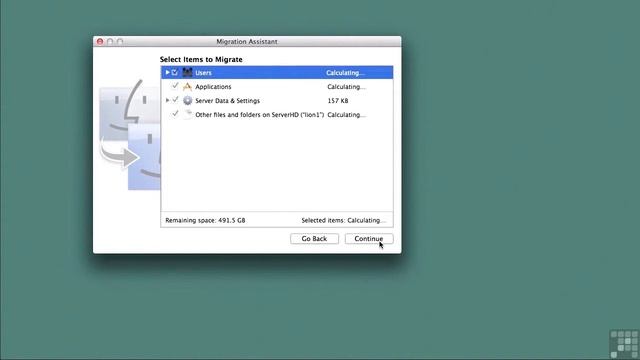
Task: Click Calculating status in Users row
Action: pyautogui.click(x=345, y=73)
